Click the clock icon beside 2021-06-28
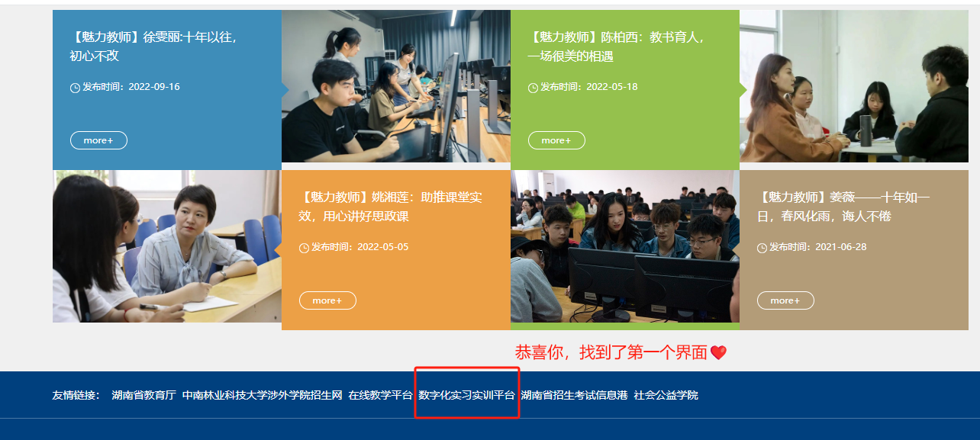This screenshot has height=440, width=980. coord(762,248)
